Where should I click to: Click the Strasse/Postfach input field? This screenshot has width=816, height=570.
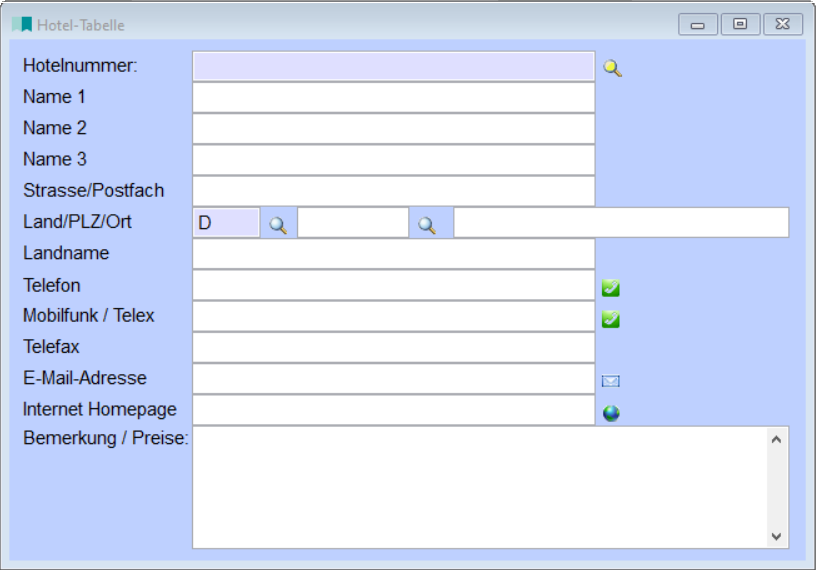click(x=393, y=190)
